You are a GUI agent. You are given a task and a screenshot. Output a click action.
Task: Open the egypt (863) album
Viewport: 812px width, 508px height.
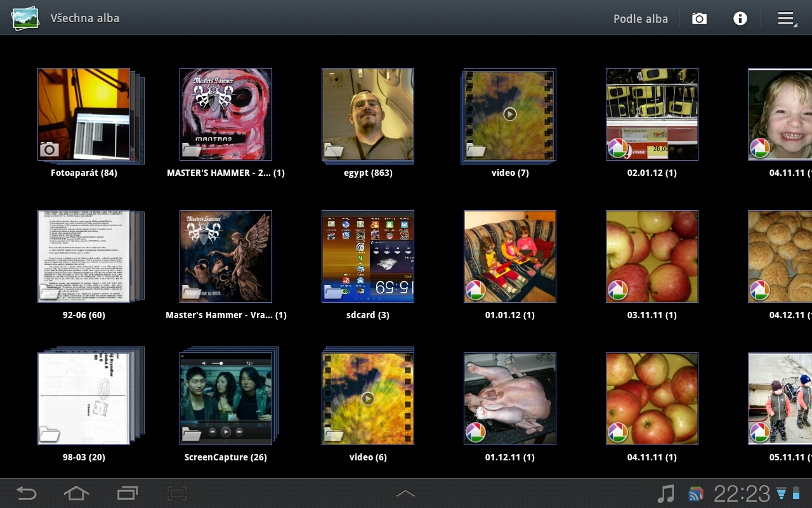point(368,114)
